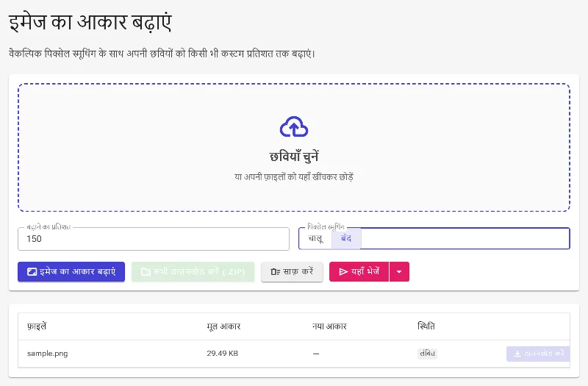Click the छवियाँ चुनें upload heading
588x386 pixels.
click(294, 157)
